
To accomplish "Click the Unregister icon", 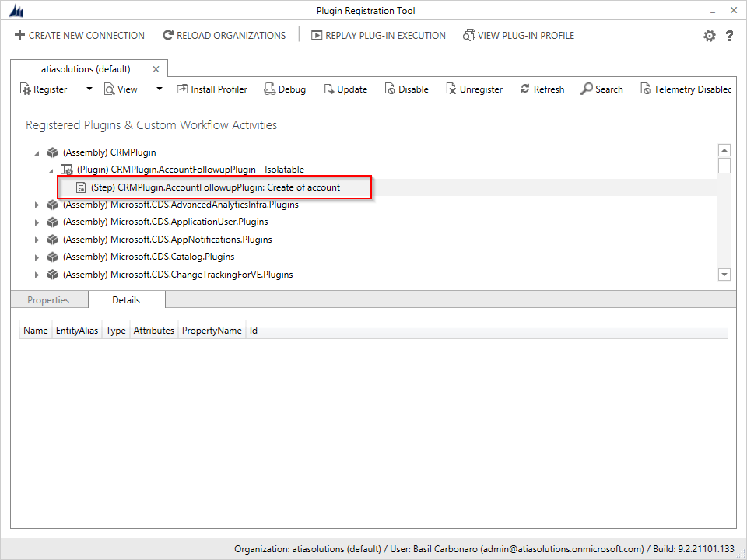I will 451,89.
